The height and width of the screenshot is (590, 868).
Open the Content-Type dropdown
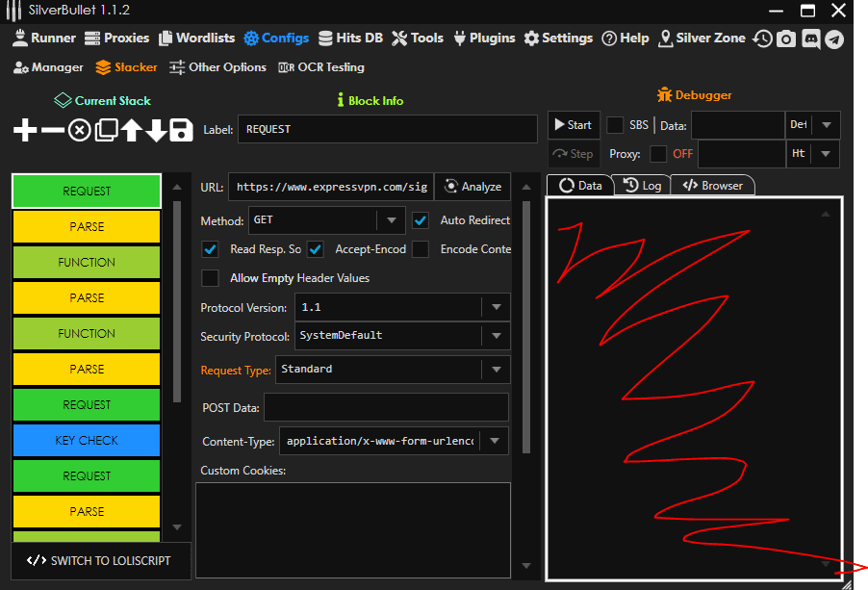coord(395,441)
